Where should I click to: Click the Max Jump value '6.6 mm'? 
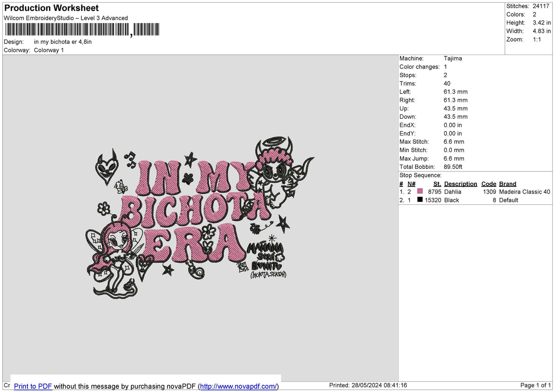[x=454, y=158]
